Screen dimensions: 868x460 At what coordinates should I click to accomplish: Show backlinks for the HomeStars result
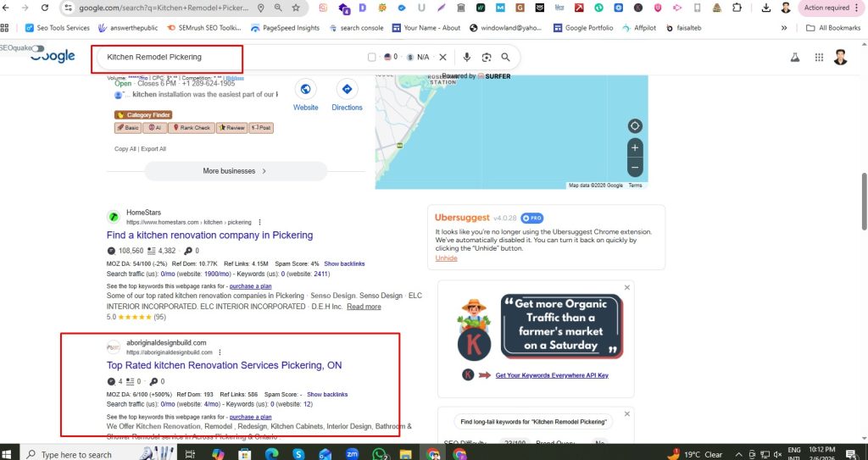click(x=344, y=264)
